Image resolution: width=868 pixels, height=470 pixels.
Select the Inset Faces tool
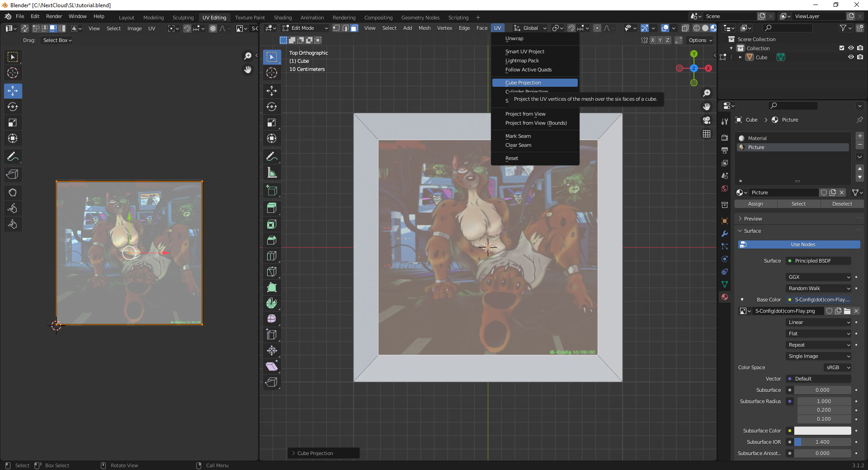(x=272, y=224)
